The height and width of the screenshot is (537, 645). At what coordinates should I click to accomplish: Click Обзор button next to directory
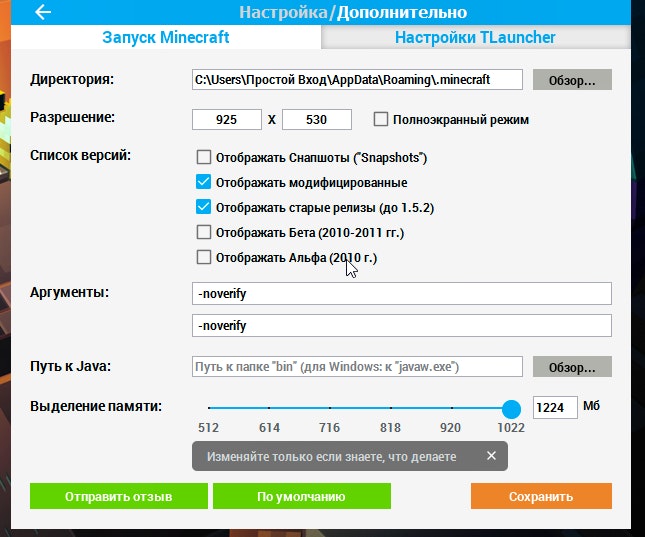(x=572, y=80)
